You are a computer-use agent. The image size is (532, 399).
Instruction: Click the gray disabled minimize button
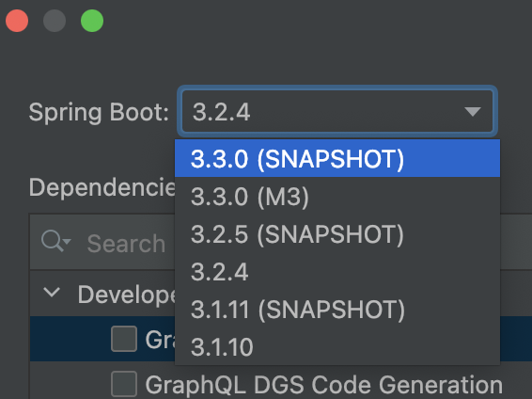(x=55, y=21)
